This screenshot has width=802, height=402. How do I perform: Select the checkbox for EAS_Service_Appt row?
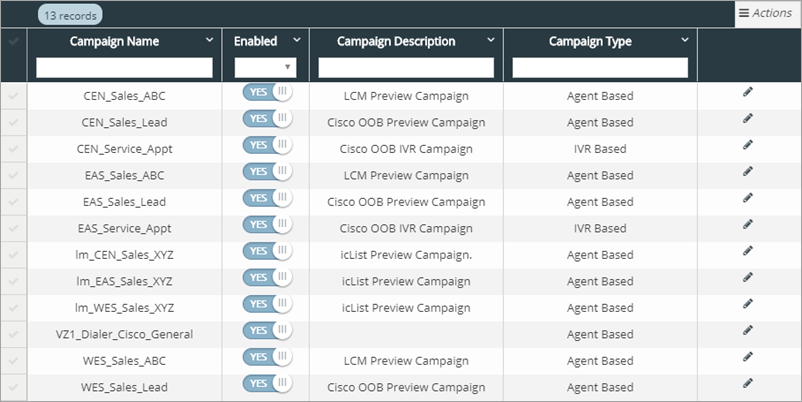click(13, 228)
